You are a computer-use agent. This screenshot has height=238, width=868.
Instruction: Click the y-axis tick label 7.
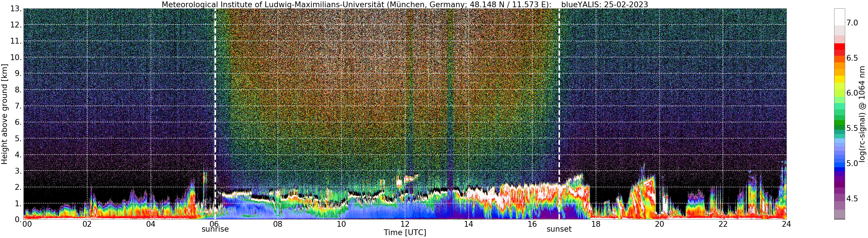pyautogui.click(x=18, y=106)
